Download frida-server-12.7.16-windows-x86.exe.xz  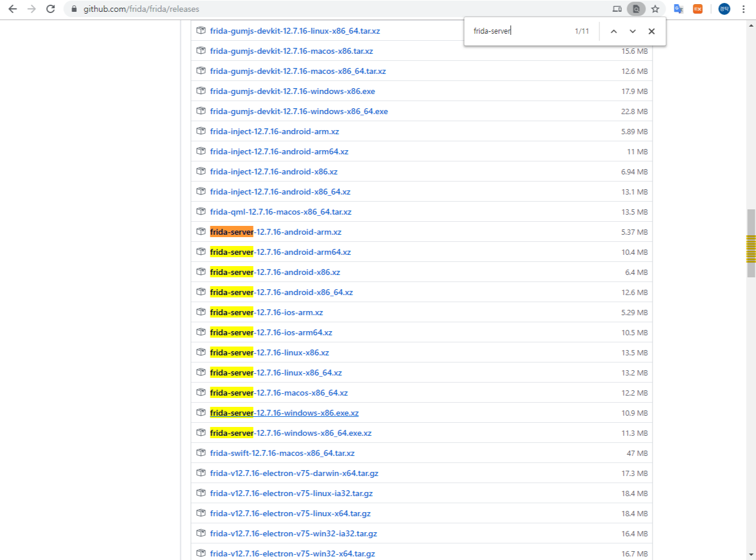point(284,413)
